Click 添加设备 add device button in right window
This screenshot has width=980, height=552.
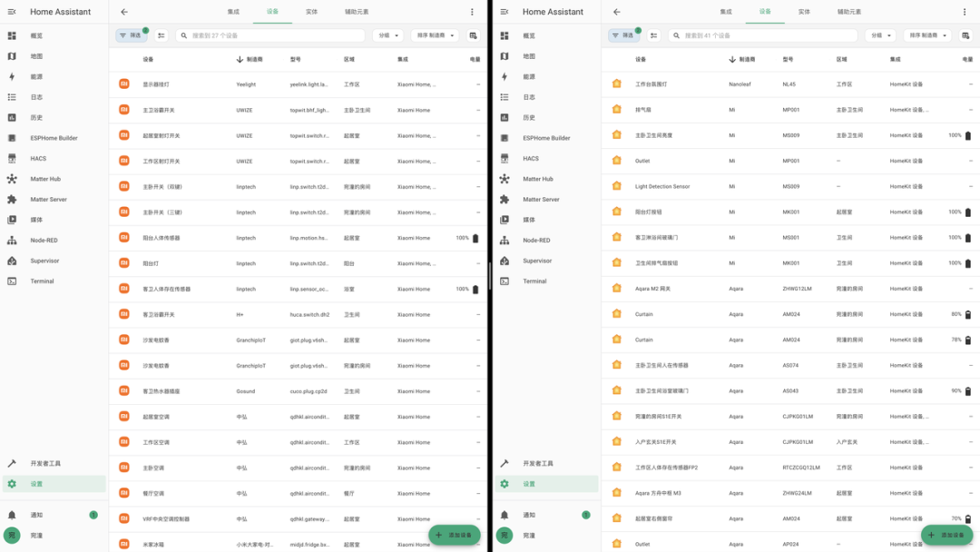[946, 535]
